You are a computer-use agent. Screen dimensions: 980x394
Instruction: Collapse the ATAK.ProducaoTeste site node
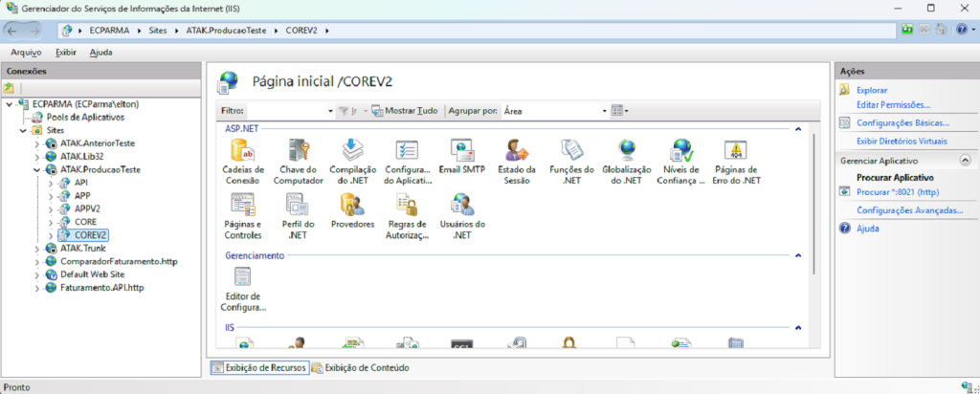point(37,168)
